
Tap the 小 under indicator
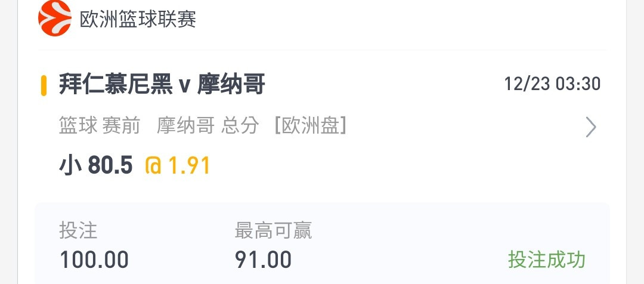pyautogui.click(x=71, y=166)
